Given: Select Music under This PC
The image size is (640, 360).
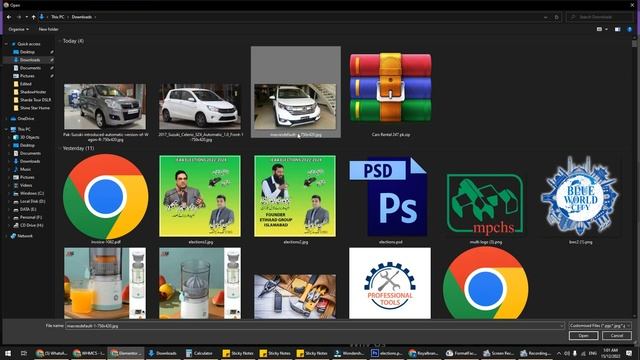Looking at the screenshot, I should click(25, 169).
